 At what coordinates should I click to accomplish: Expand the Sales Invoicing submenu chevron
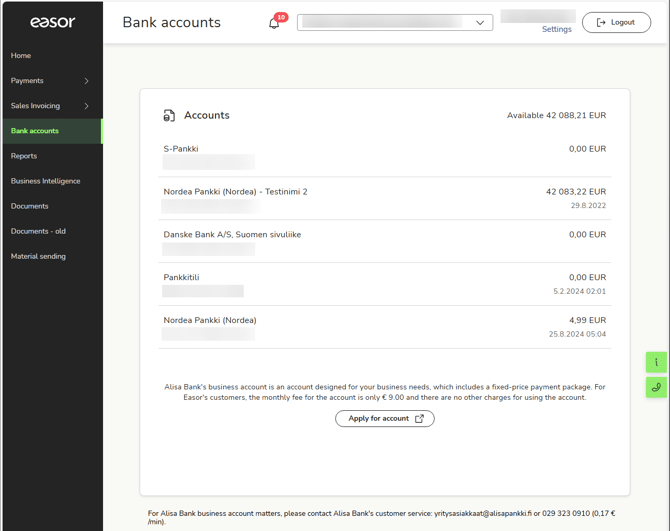point(86,106)
